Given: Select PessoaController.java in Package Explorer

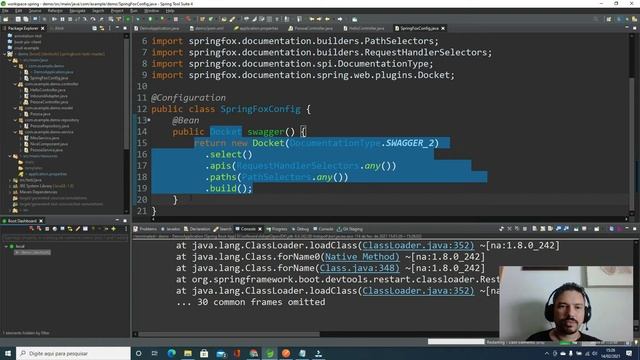Looking at the screenshot, I should click(48, 102).
